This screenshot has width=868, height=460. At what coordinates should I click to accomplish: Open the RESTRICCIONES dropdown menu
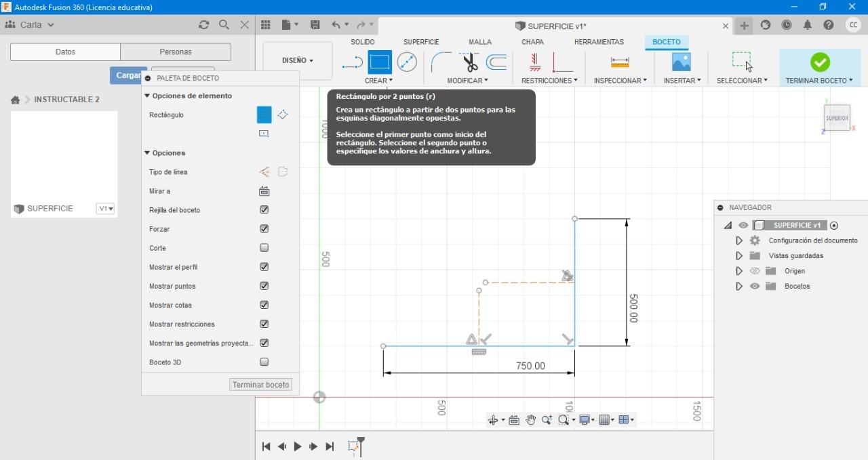[x=549, y=81]
